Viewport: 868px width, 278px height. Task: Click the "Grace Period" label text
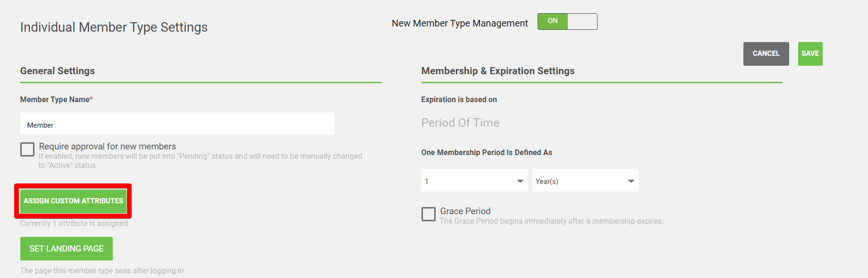click(x=465, y=211)
